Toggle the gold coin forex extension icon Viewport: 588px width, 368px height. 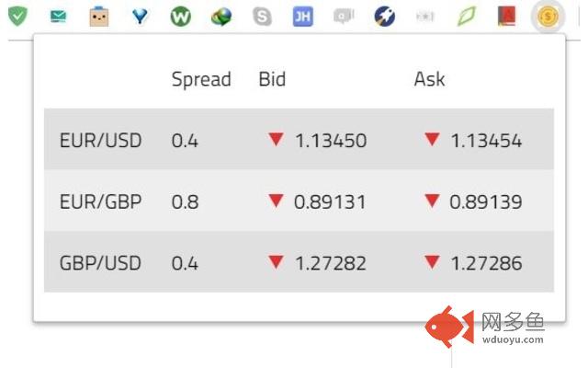coord(548,16)
